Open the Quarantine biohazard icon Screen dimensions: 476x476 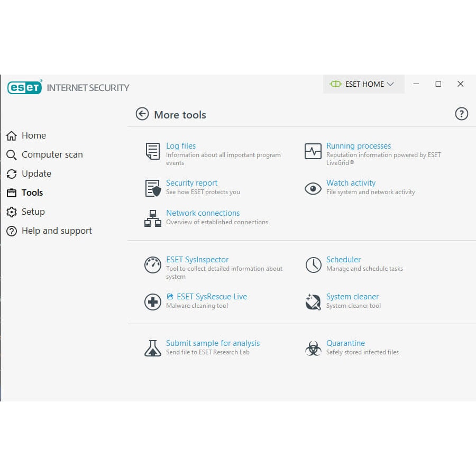point(313,348)
